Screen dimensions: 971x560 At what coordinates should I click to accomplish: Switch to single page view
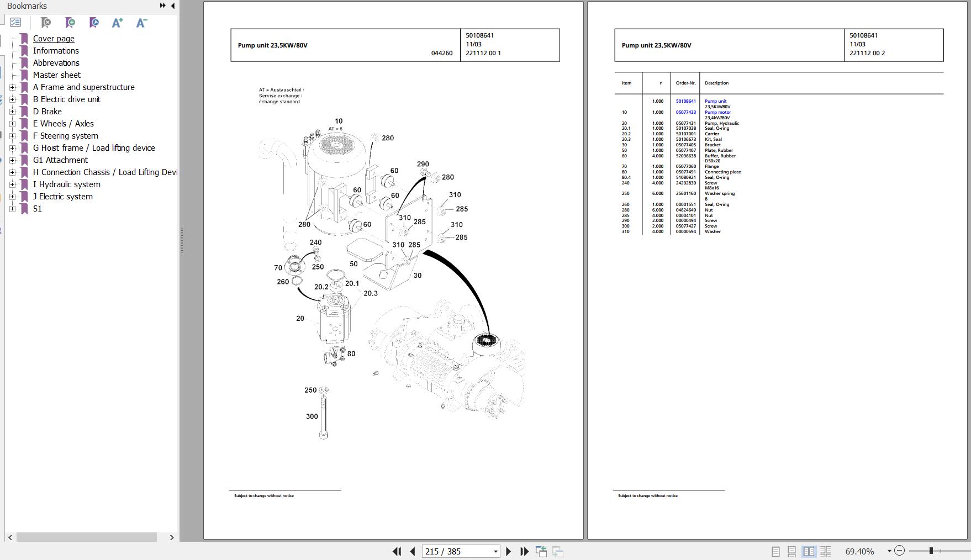[x=775, y=551]
